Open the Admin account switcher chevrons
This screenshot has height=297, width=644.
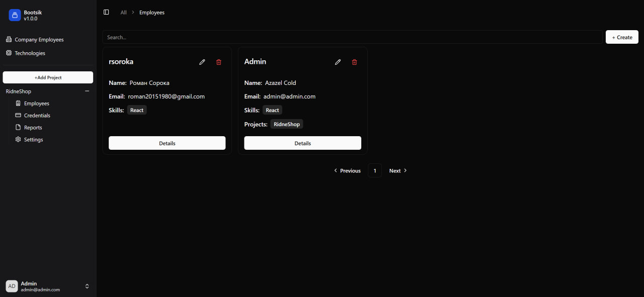(x=87, y=286)
